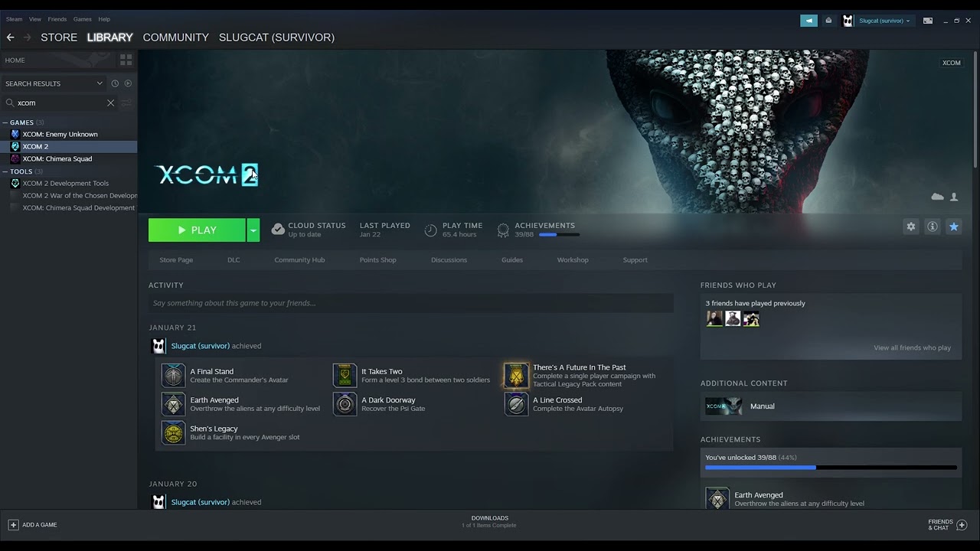Click the achievements progress bar in sidebar

click(831, 467)
